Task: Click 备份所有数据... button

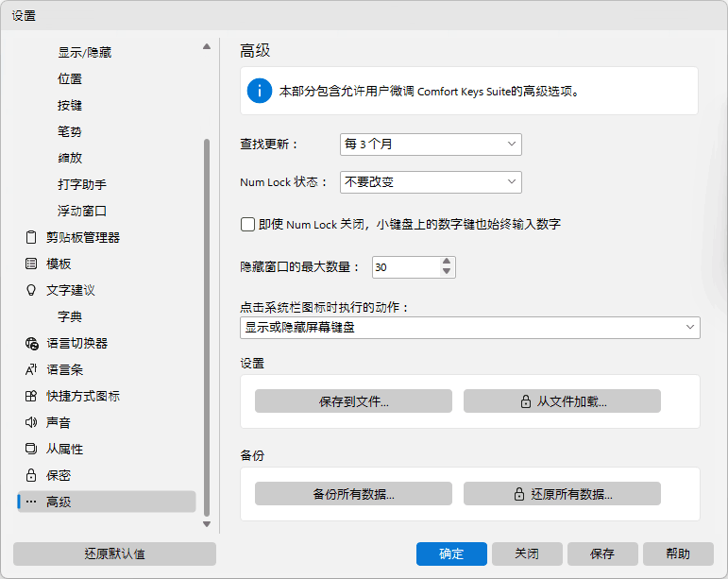Action: [353, 494]
